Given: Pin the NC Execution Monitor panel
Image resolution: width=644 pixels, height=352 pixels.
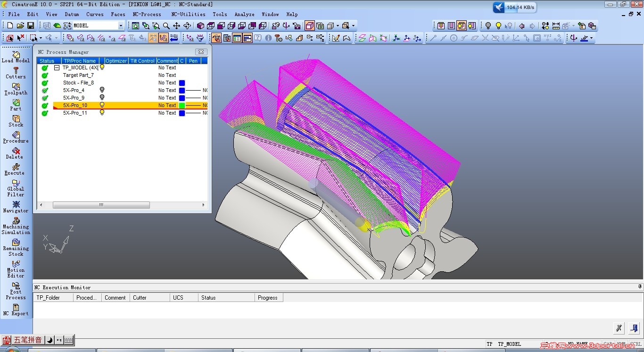Looking at the screenshot, I should tap(640, 287).
